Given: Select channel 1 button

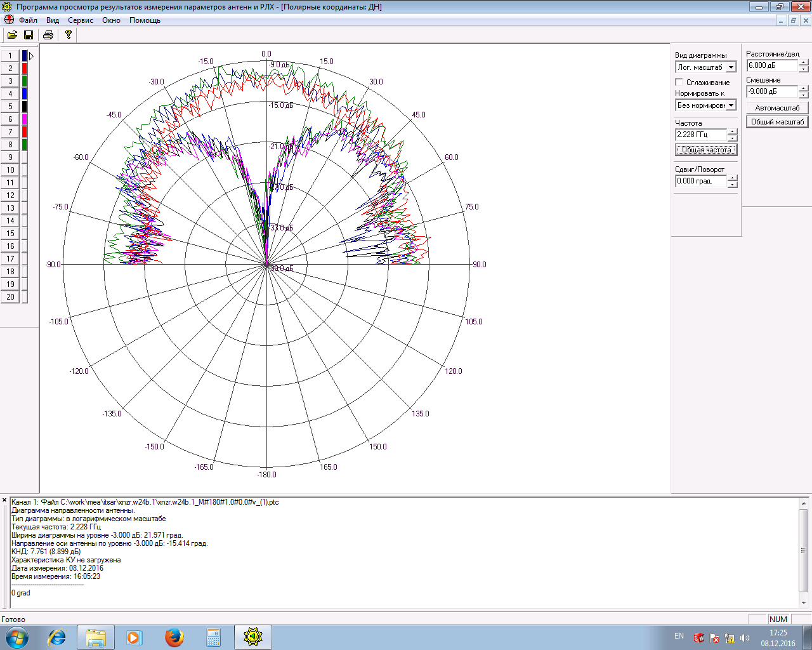Looking at the screenshot, I should (x=10, y=56).
